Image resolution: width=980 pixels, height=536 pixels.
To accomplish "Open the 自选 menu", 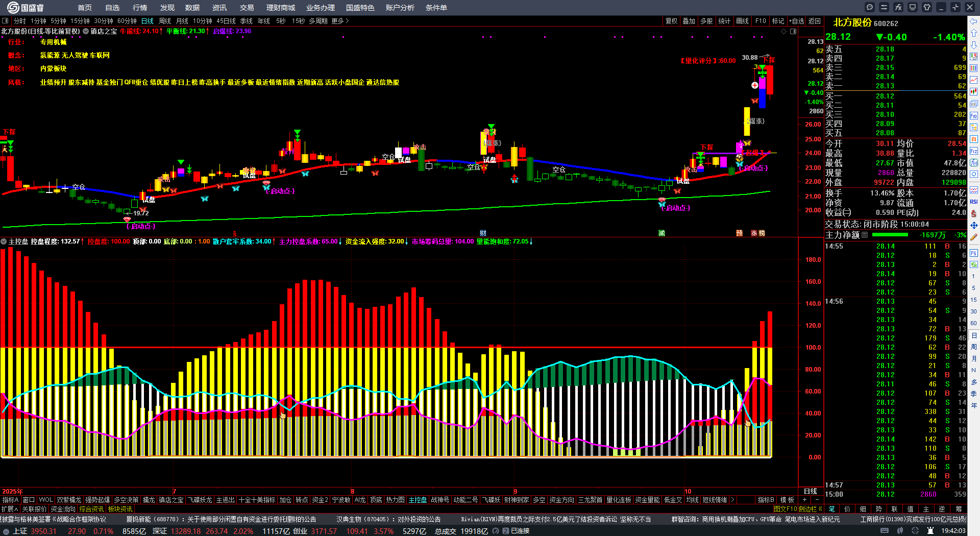I will pos(112,8).
